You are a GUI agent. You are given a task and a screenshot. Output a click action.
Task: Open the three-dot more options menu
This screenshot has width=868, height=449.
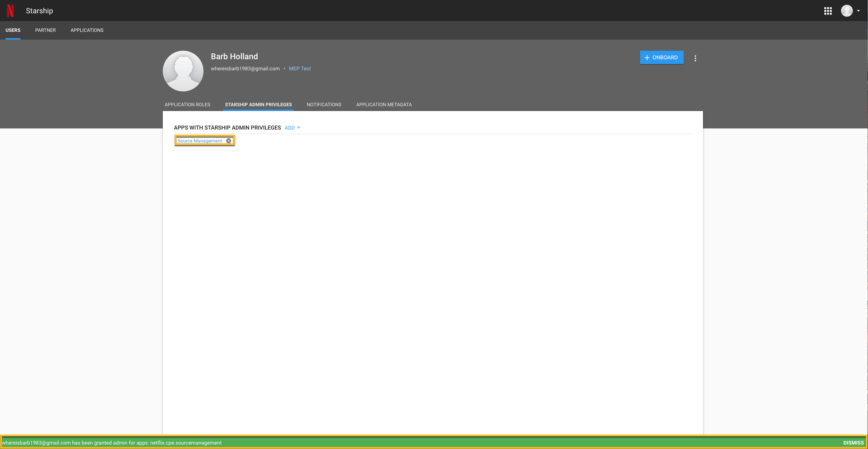click(x=695, y=58)
